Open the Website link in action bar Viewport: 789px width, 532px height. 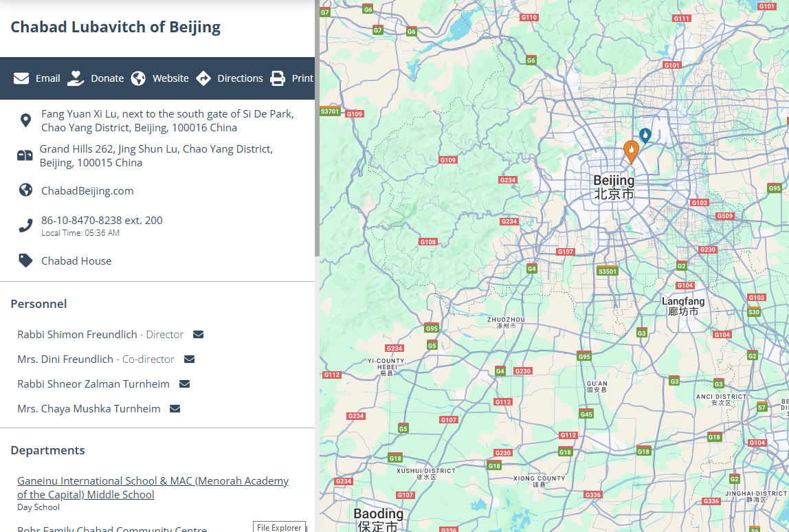pyautogui.click(x=160, y=78)
